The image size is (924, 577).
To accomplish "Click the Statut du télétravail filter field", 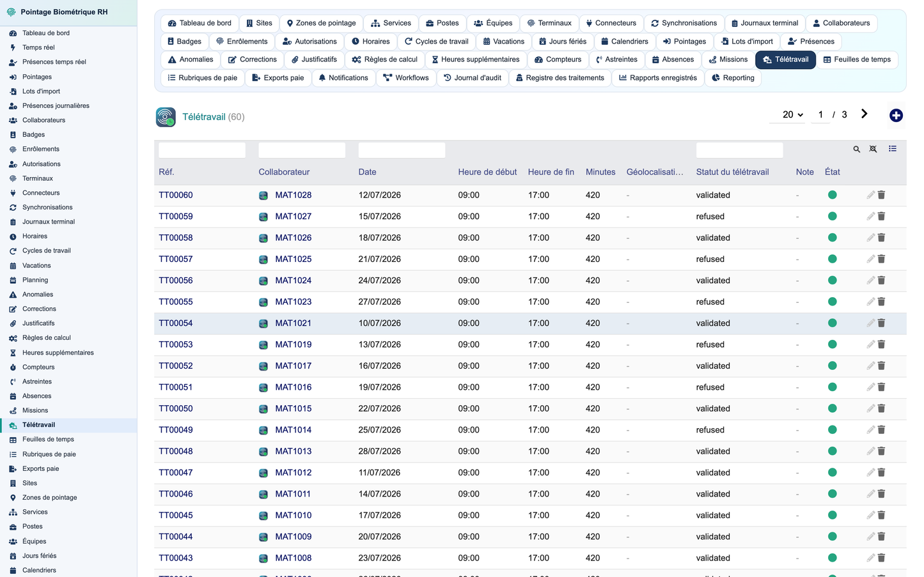I will [739, 150].
